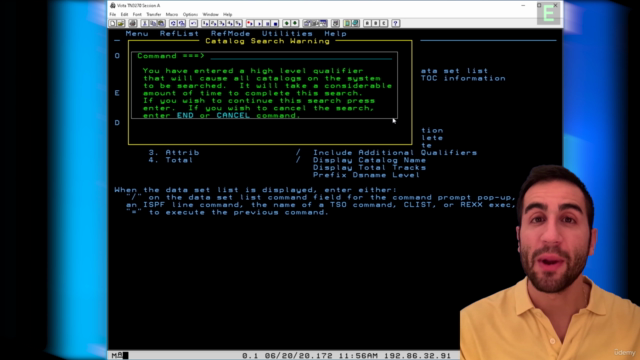Viewport: 640px width, 360px height.
Task: Click the Catalog Search Warning title
Action: pos(267,41)
